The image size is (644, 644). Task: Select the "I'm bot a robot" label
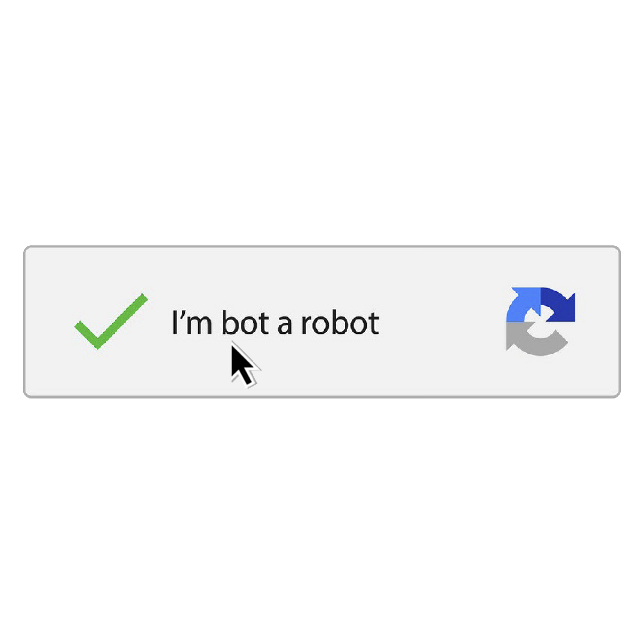pos(275,322)
